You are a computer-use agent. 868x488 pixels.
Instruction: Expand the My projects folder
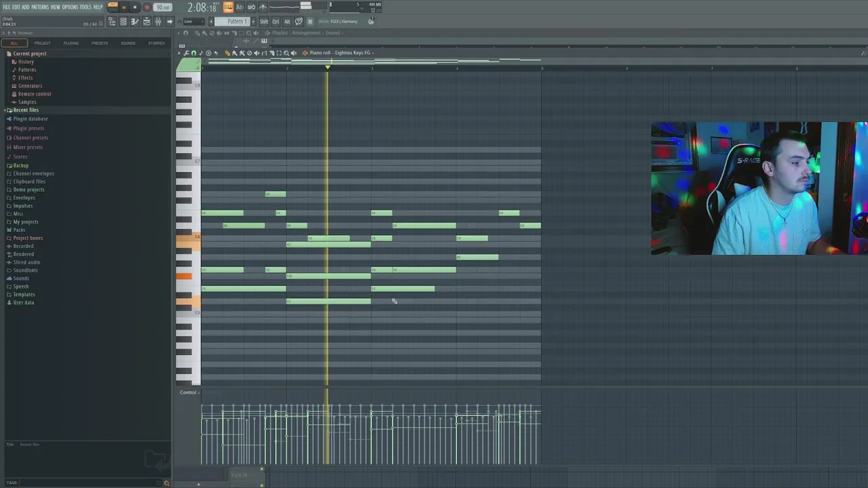point(25,222)
